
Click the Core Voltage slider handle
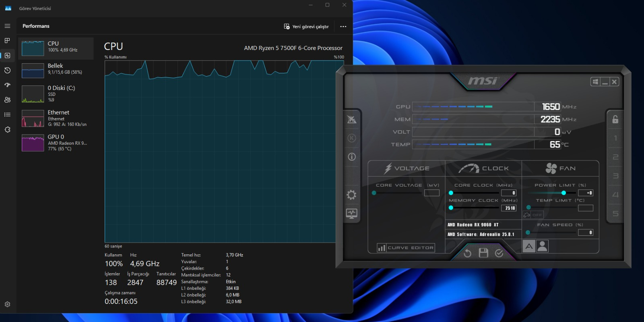(374, 193)
